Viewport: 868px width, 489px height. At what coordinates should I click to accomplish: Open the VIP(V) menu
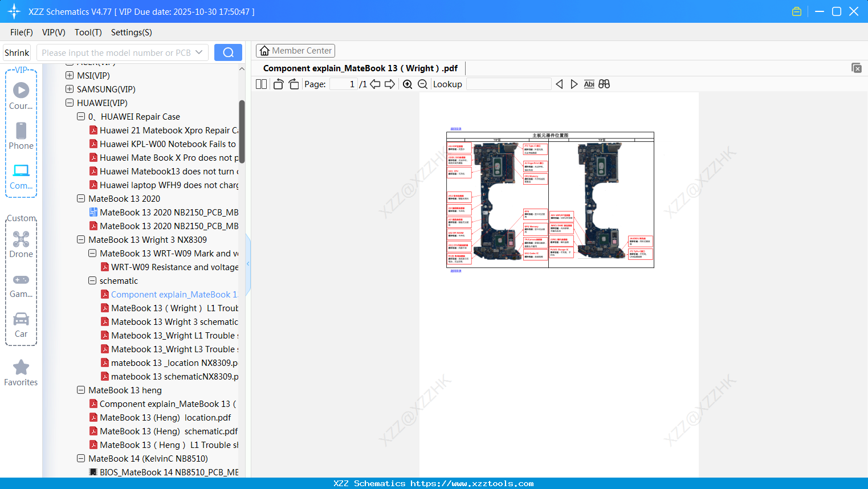[x=54, y=32]
